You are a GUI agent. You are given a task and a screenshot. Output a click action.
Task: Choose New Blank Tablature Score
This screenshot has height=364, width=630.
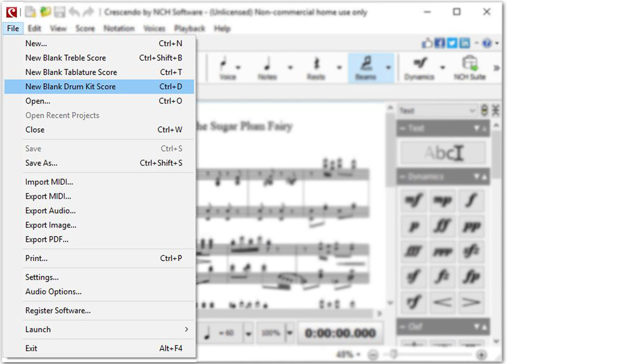pyautogui.click(x=99, y=72)
